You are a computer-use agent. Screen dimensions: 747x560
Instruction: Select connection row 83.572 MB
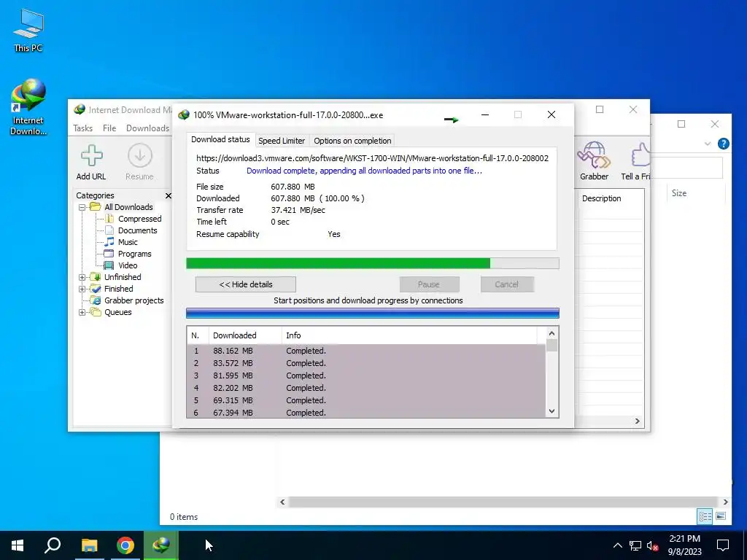click(366, 363)
